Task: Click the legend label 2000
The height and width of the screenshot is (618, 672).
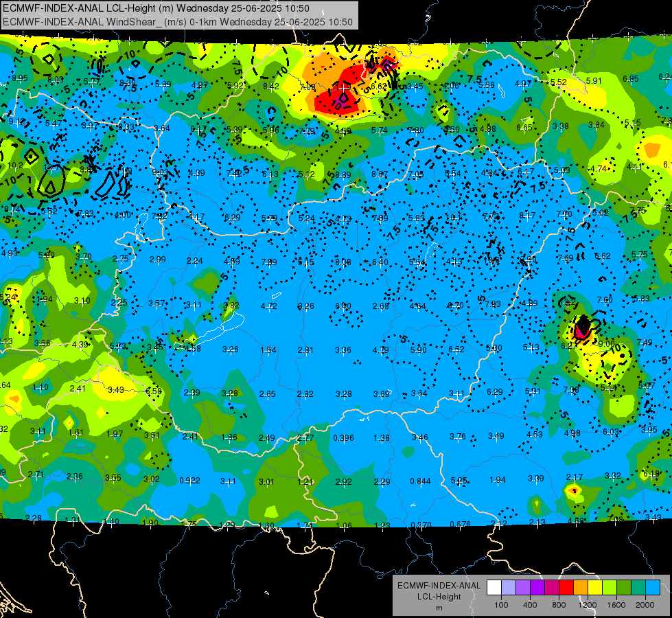Action: coord(645,605)
